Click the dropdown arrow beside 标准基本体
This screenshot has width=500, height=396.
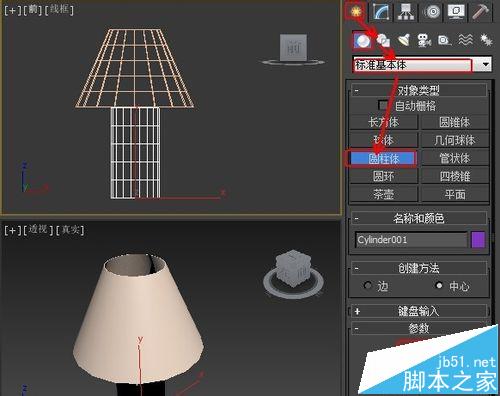[486, 64]
